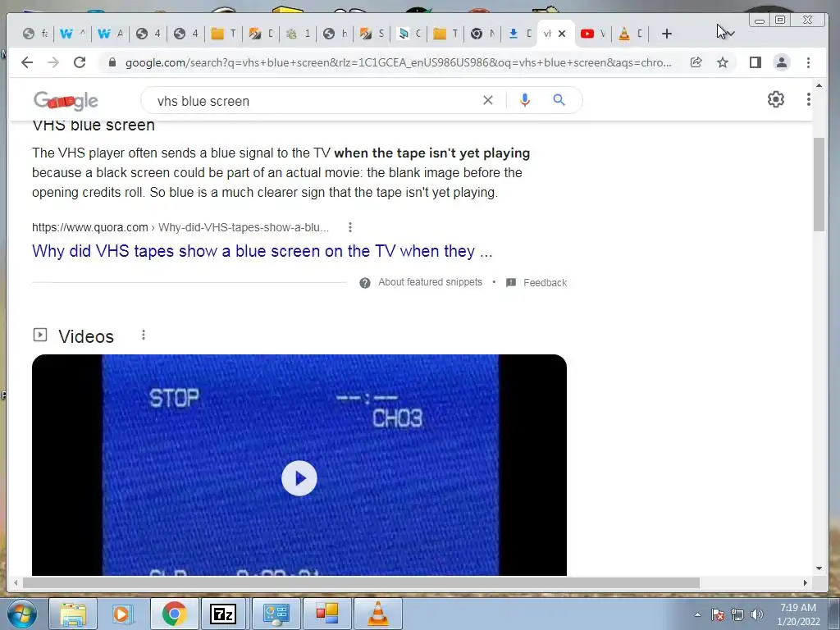Open options dots for Quora result

coord(349,227)
